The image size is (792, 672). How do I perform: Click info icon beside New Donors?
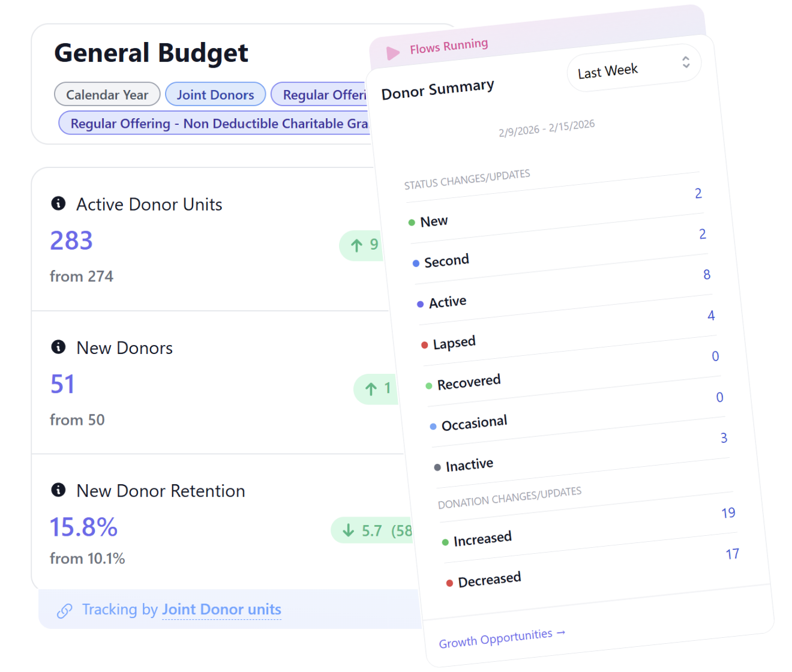(58, 347)
